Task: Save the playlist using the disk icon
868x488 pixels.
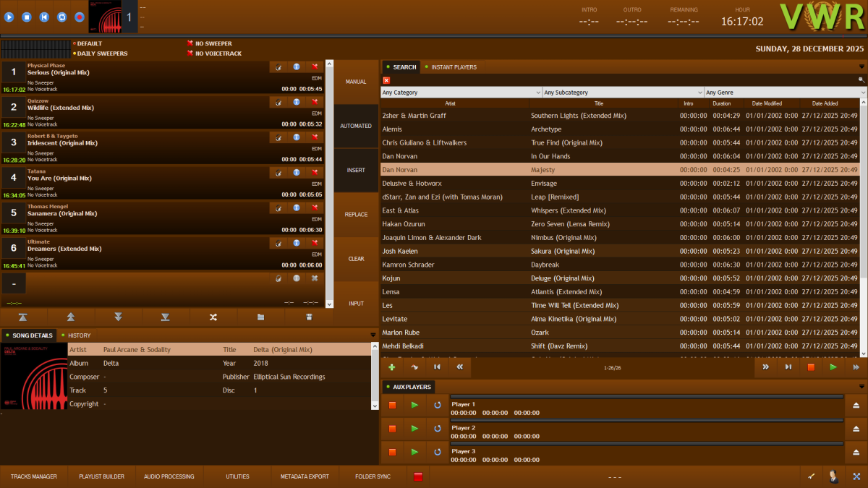Action: click(309, 317)
